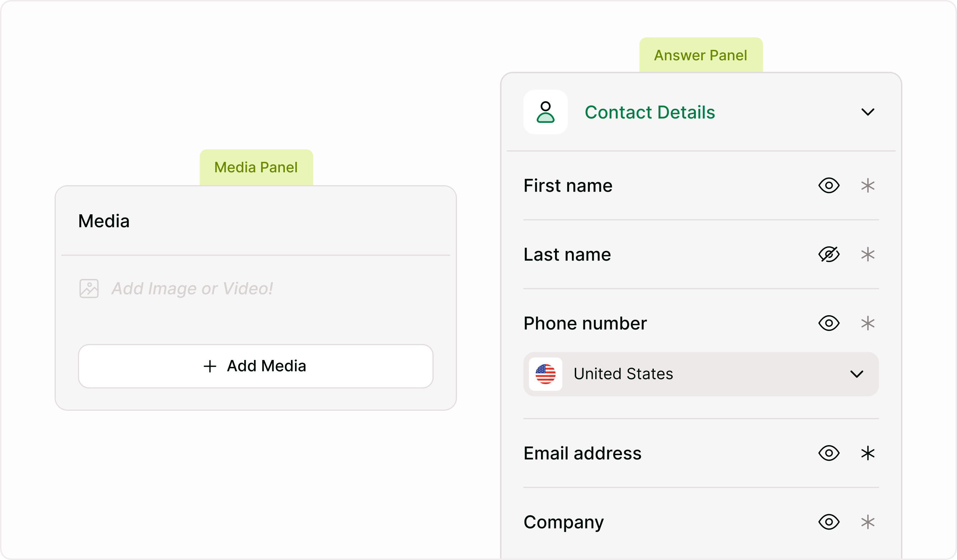Click the Phone number label
The image size is (957, 560).
[x=585, y=323]
